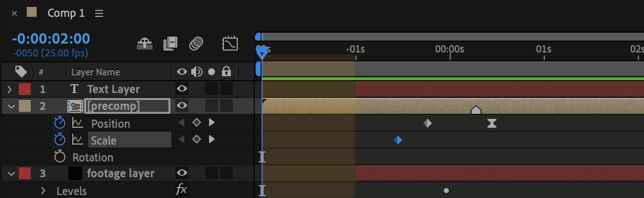Toggle the Rotation stopwatch
Image resolution: width=644 pixels, height=198 pixels.
coord(60,157)
